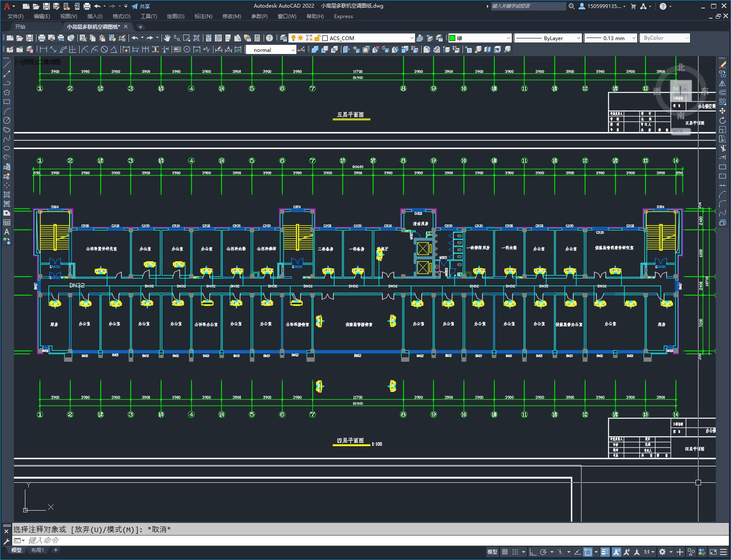Add new drawing tab with plus button
This screenshot has height=560, width=731.
(141, 27)
